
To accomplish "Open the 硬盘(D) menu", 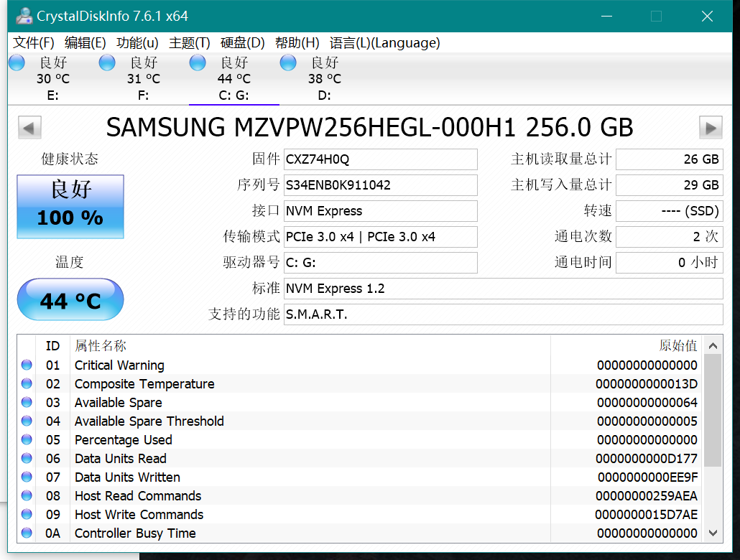I will coord(243,43).
